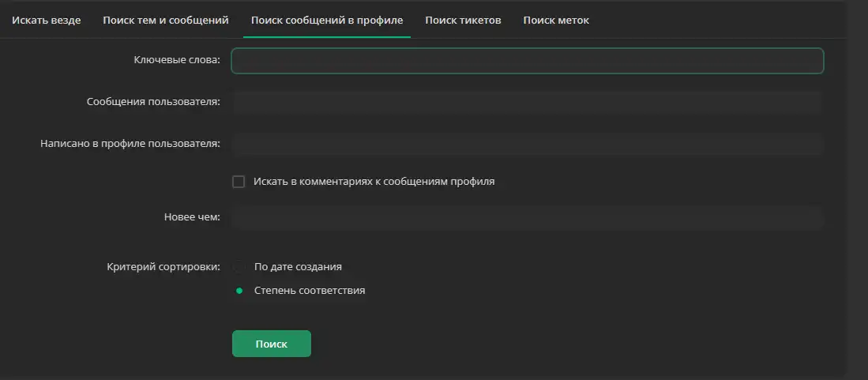Select the Поиск сообщений в профиле tab
Viewport: 868px width, 380px height.
pyautogui.click(x=327, y=21)
